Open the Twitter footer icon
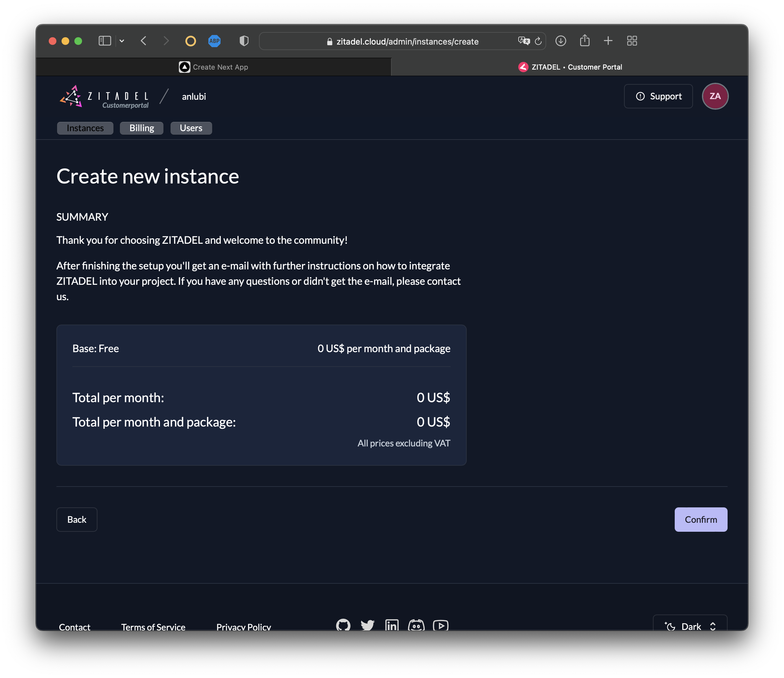This screenshot has width=784, height=678. (x=367, y=625)
